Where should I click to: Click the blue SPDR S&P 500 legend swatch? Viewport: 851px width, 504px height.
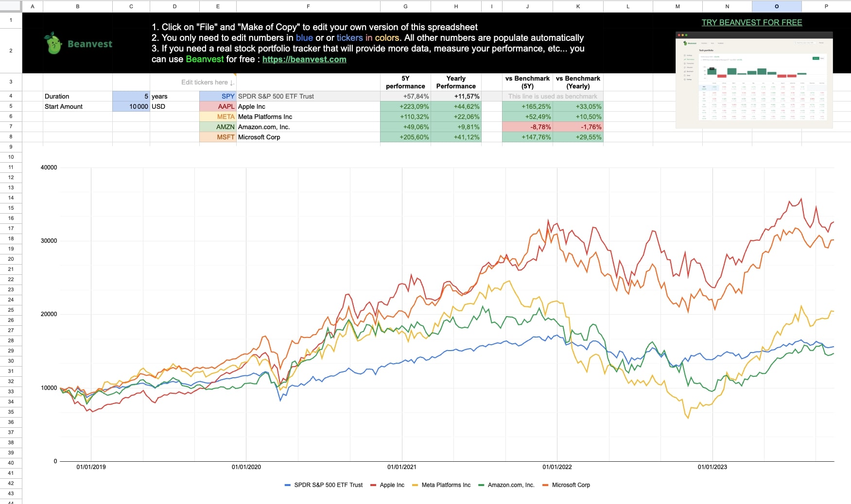[x=288, y=485]
